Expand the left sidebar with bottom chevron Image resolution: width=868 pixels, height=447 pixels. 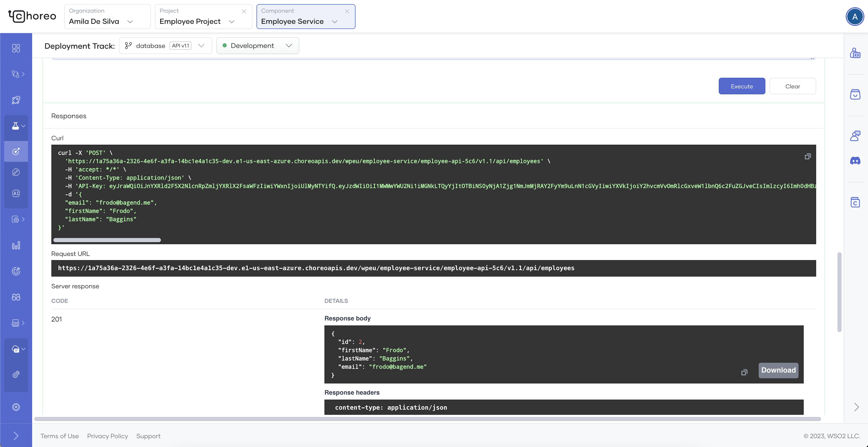point(16,436)
